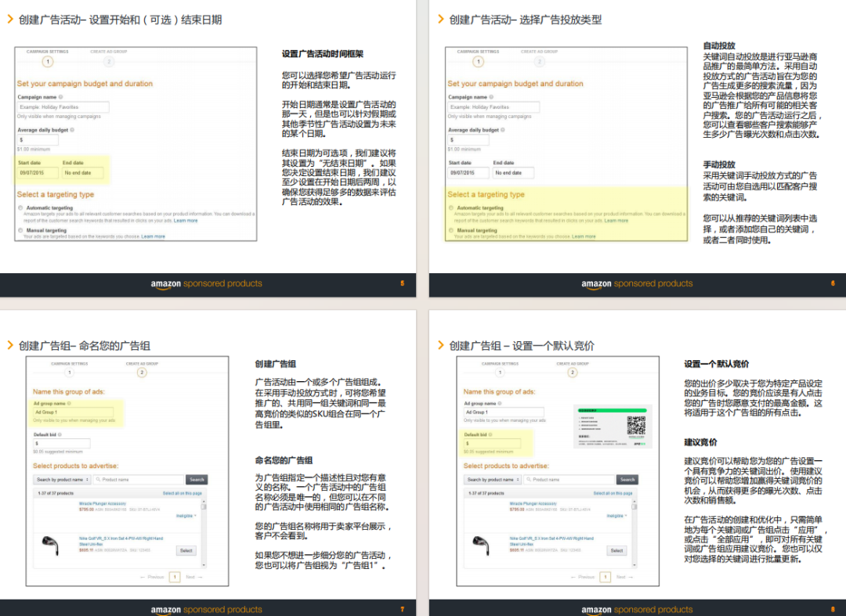Click Select all on this page, slide 7
846x616 pixels.
click(183, 493)
